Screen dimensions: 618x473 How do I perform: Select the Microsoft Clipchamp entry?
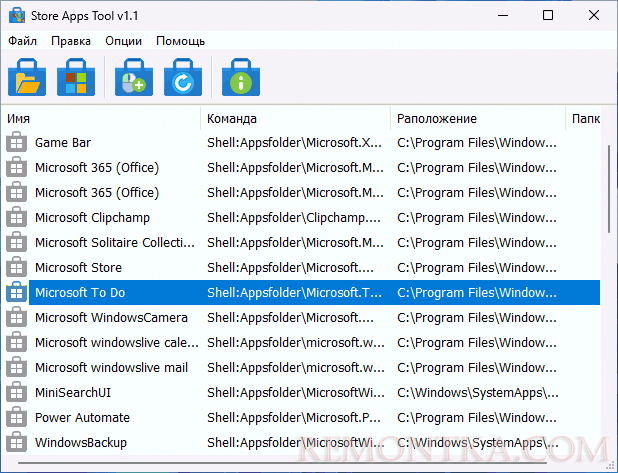pyautogui.click(x=92, y=218)
